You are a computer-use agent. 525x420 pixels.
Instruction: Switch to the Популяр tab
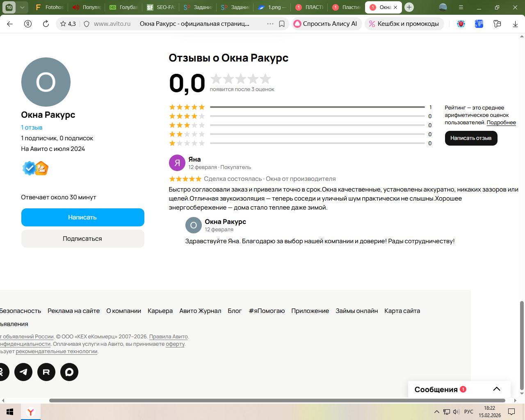pos(87,7)
